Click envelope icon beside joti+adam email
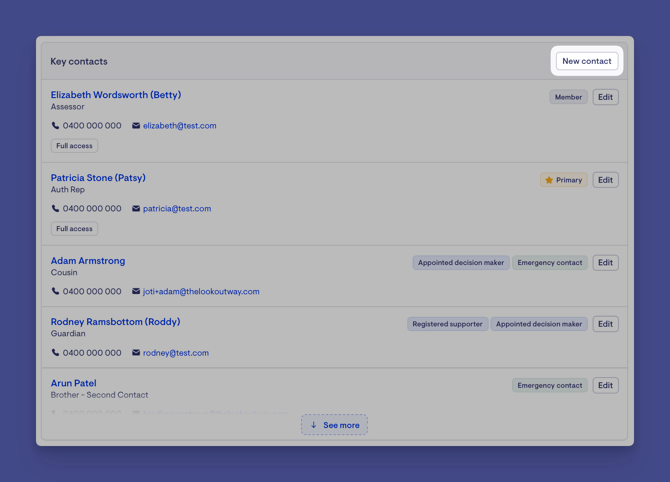 136,291
